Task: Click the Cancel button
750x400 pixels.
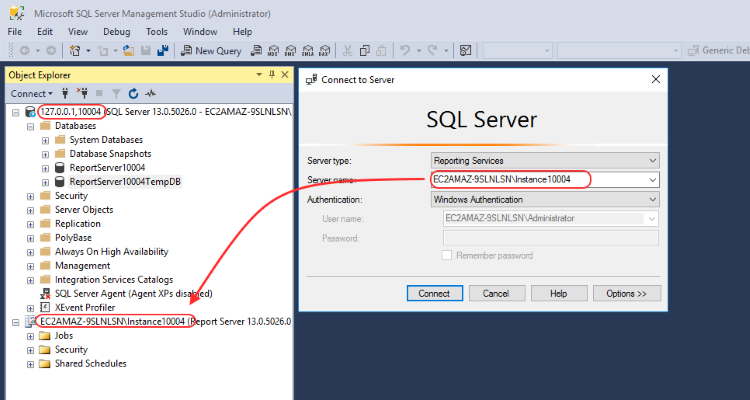Action: click(x=497, y=293)
